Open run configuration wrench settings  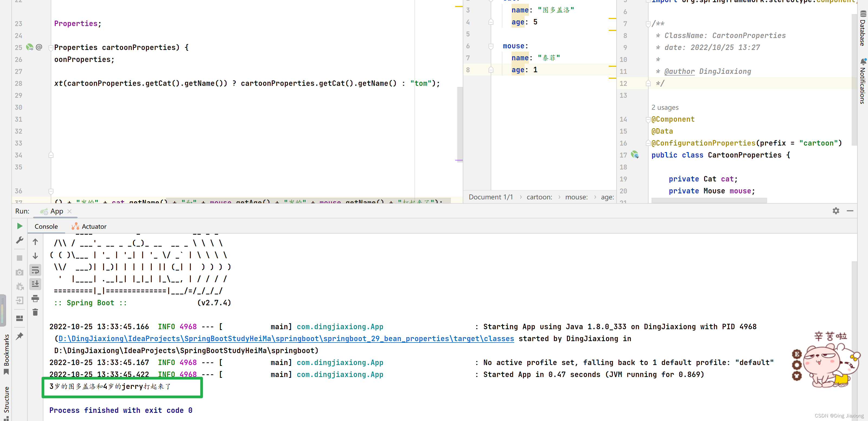coord(20,240)
